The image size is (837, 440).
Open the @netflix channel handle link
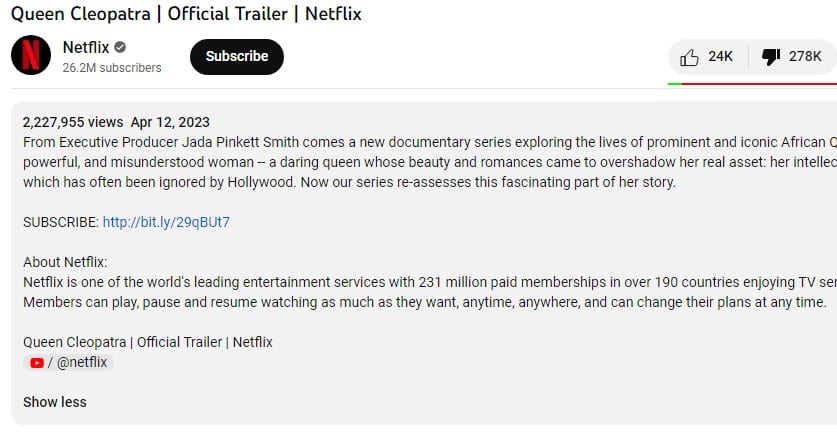coord(82,363)
